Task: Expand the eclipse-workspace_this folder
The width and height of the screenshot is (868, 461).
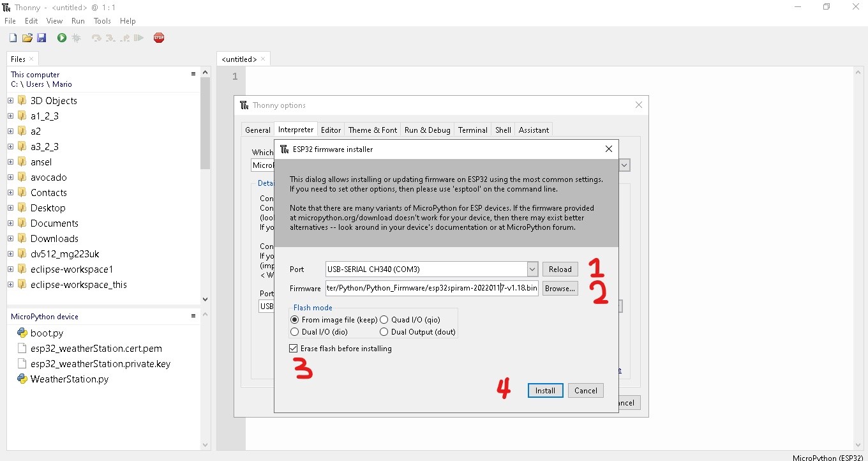Action: click(11, 284)
